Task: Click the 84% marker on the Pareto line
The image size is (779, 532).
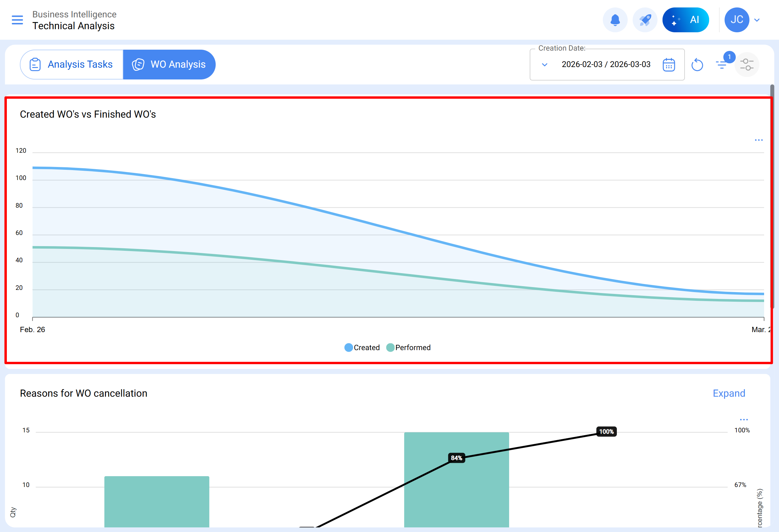Action: coord(456,458)
